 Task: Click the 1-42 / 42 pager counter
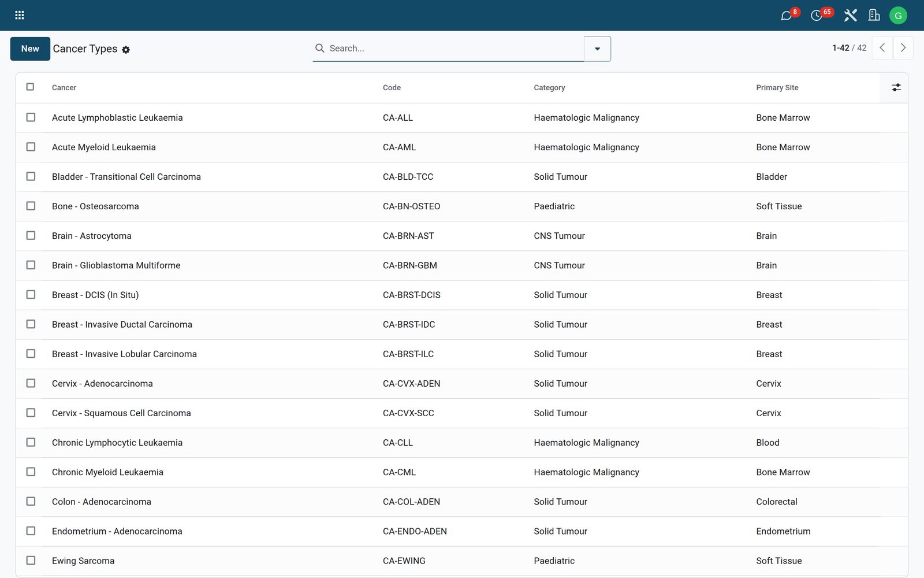click(849, 48)
